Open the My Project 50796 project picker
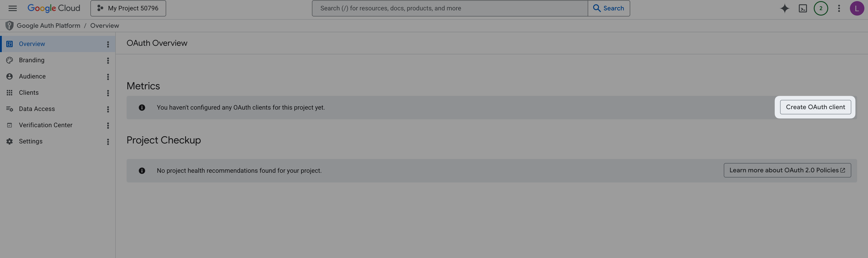 click(x=128, y=8)
